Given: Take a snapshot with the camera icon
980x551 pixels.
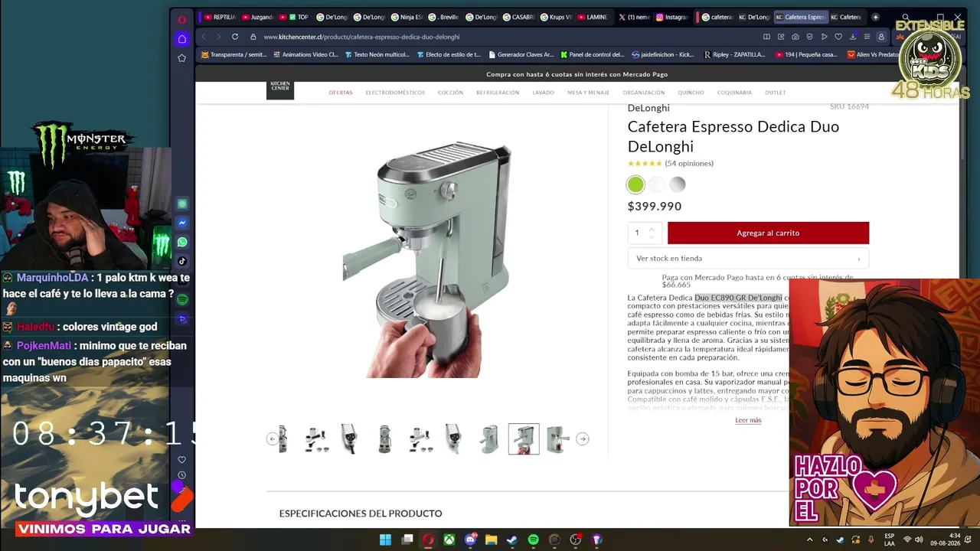Looking at the screenshot, I should [x=795, y=37].
